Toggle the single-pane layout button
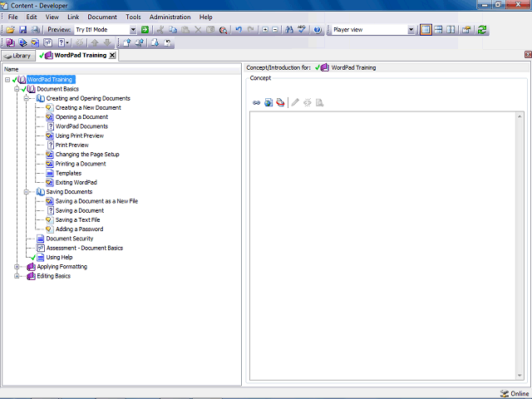This screenshot has width=532, height=399. click(x=426, y=30)
